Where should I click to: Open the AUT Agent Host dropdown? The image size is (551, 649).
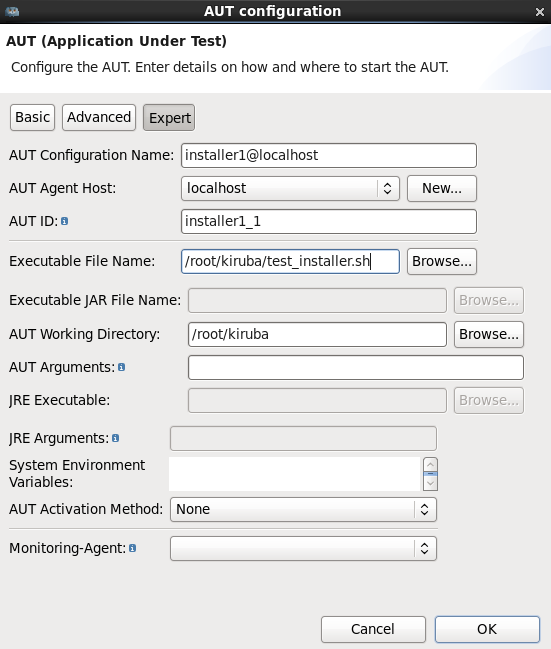pyautogui.click(x=290, y=189)
